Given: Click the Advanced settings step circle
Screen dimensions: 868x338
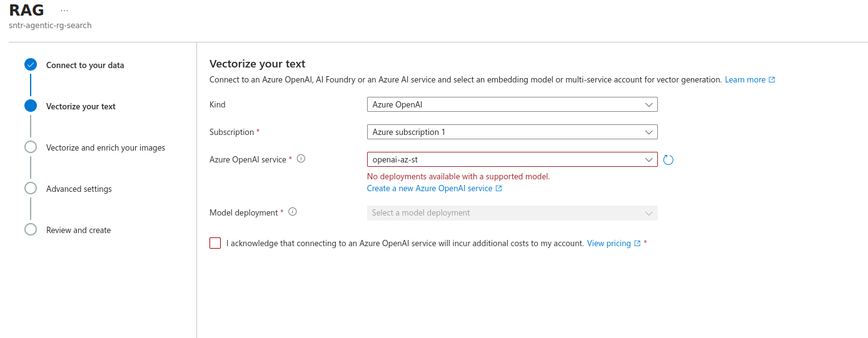Looking at the screenshot, I should coord(31,188).
